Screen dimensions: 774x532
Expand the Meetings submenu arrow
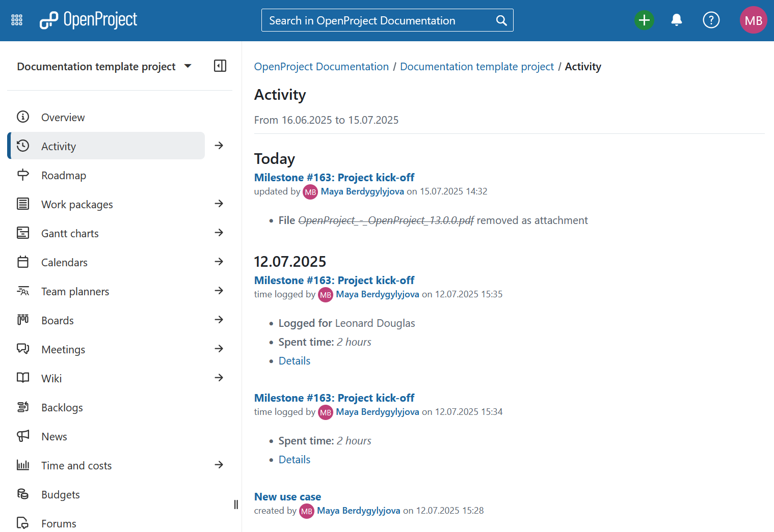pos(219,349)
